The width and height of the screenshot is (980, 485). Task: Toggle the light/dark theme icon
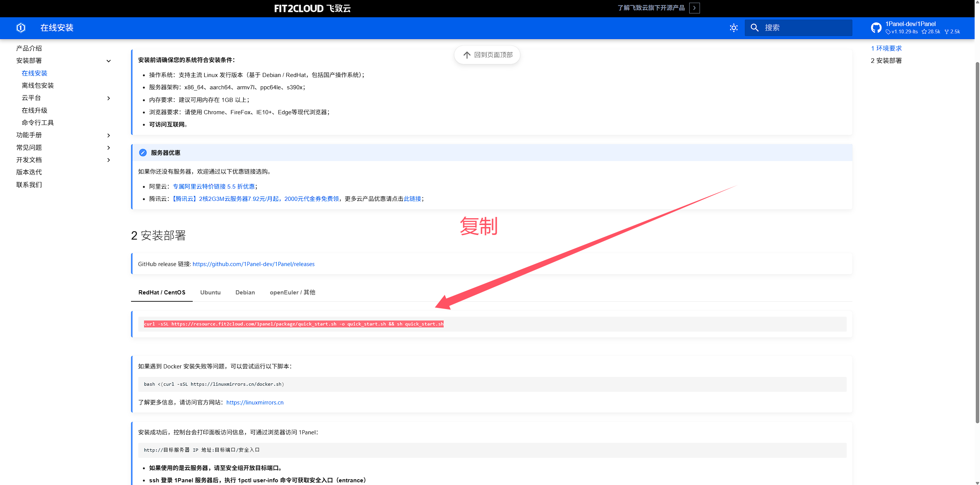pyautogui.click(x=733, y=28)
